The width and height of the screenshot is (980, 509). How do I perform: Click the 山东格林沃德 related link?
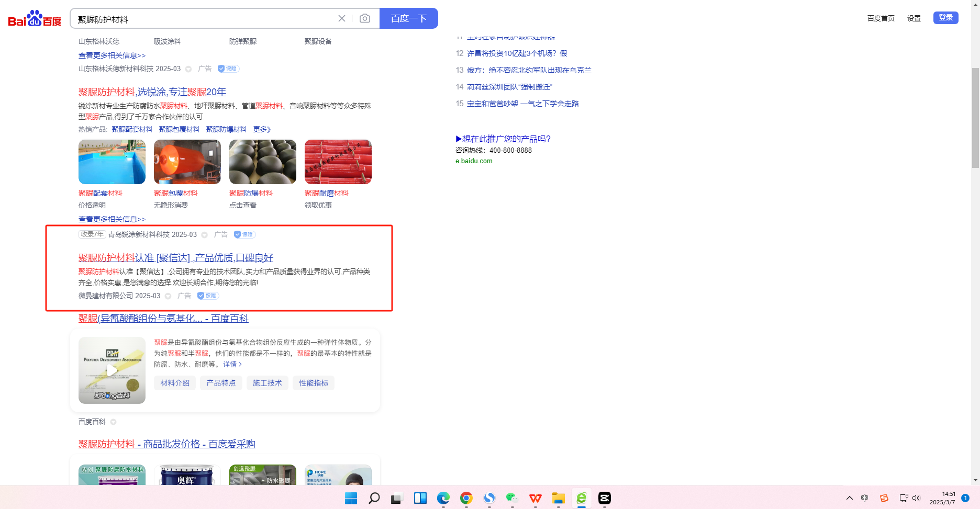[x=99, y=41]
